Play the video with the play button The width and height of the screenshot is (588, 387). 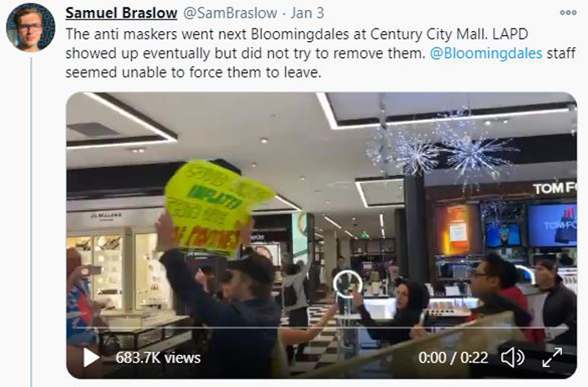91,358
